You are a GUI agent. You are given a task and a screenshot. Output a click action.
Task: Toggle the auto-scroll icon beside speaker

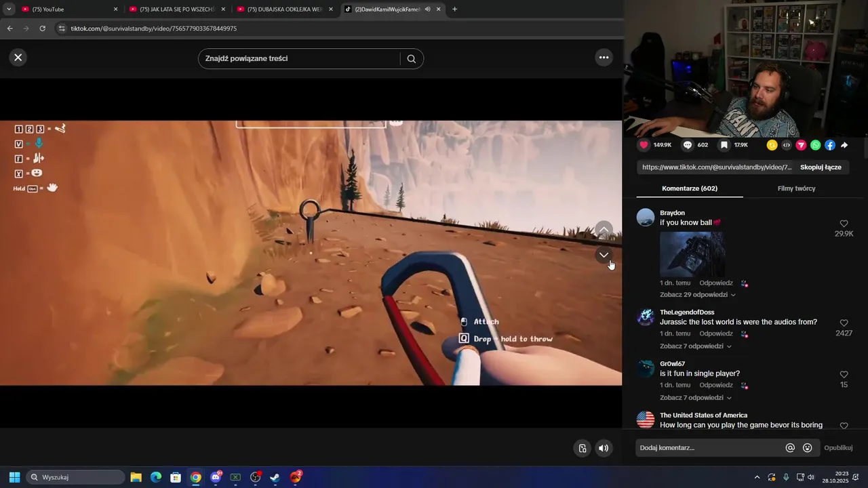pyautogui.click(x=582, y=448)
